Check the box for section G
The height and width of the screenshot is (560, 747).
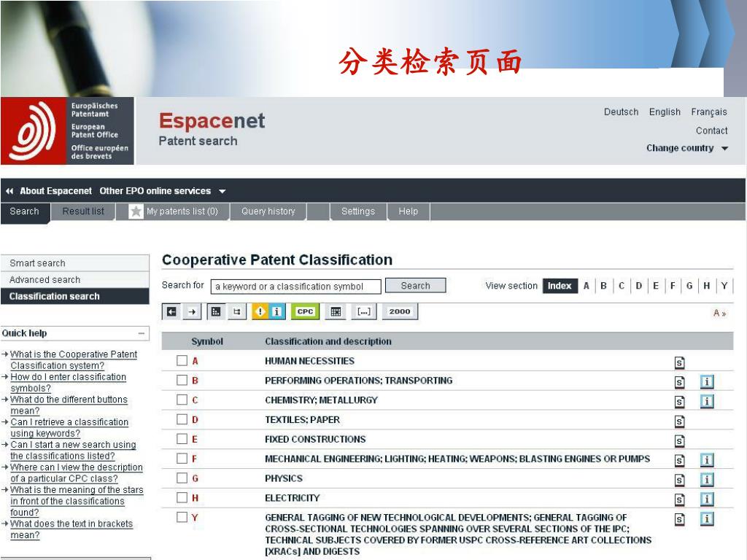pos(182,478)
